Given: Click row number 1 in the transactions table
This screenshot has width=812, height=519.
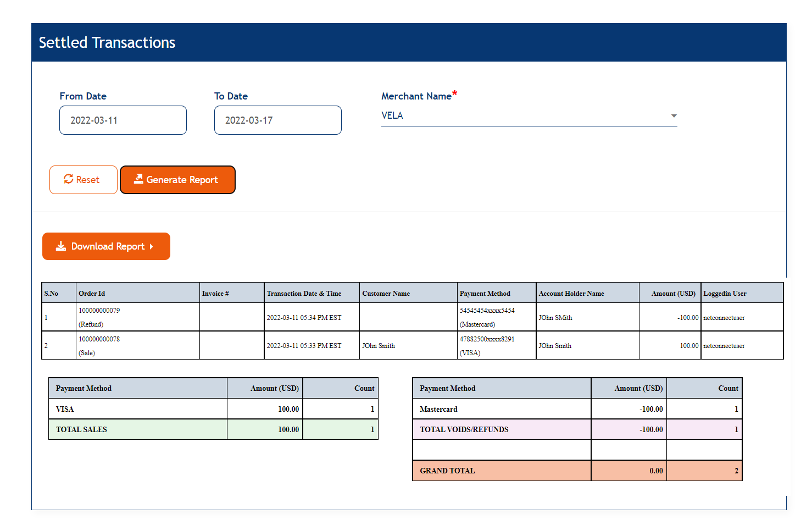Looking at the screenshot, I should pos(46,317).
